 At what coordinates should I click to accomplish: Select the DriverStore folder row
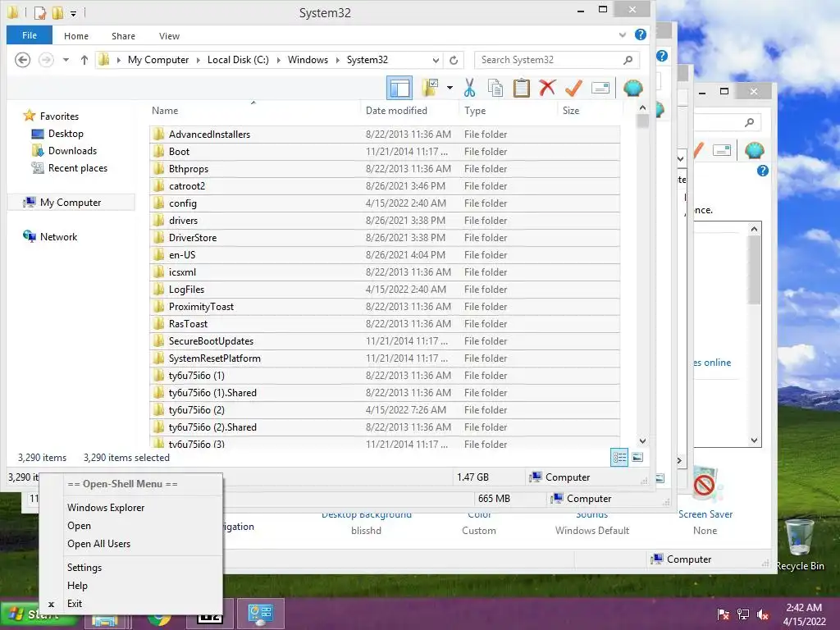coord(385,238)
